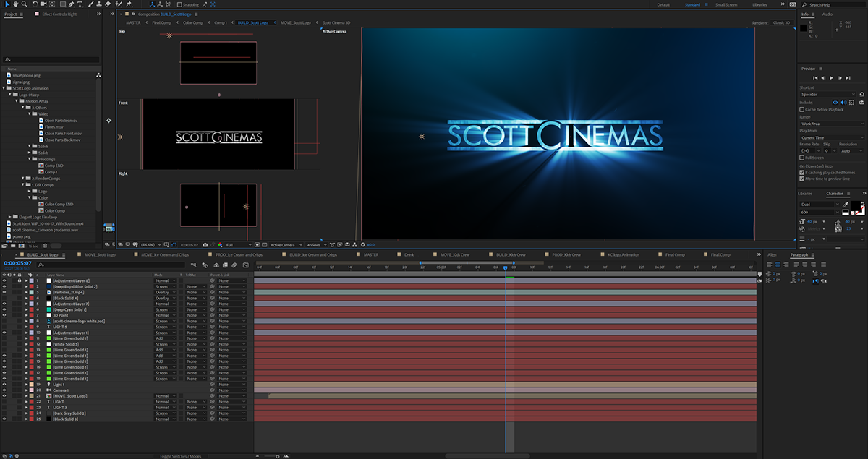Toggle audio inclusion in Preview panel
The image size is (868, 459).
[x=843, y=103]
